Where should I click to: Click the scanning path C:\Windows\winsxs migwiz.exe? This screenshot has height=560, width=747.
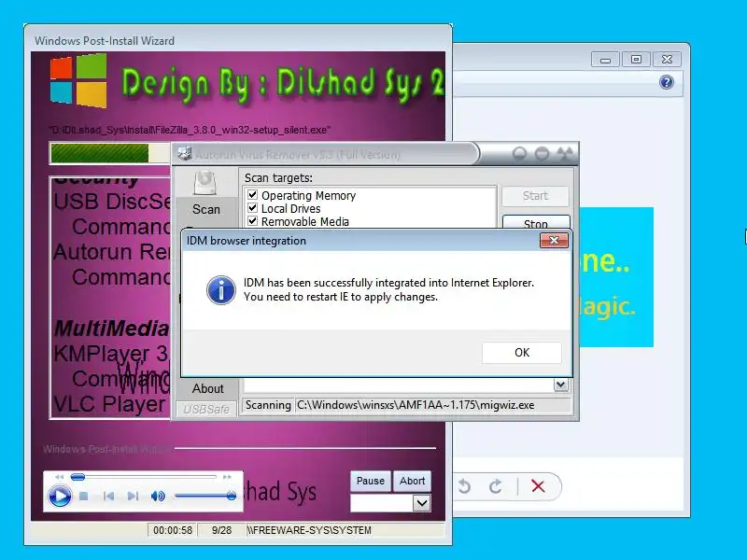416,405
